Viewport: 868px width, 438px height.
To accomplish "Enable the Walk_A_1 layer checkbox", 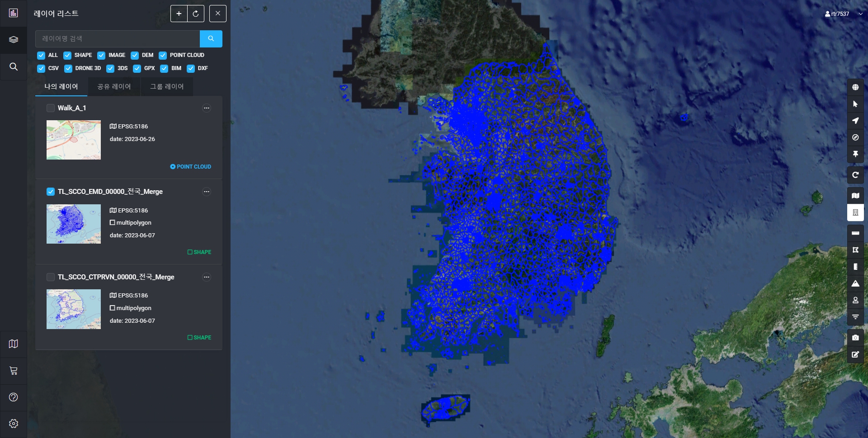I will [x=51, y=108].
